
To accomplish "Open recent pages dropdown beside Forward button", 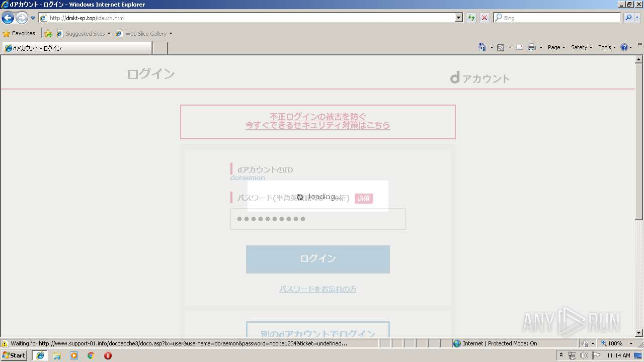I will (x=33, y=18).
